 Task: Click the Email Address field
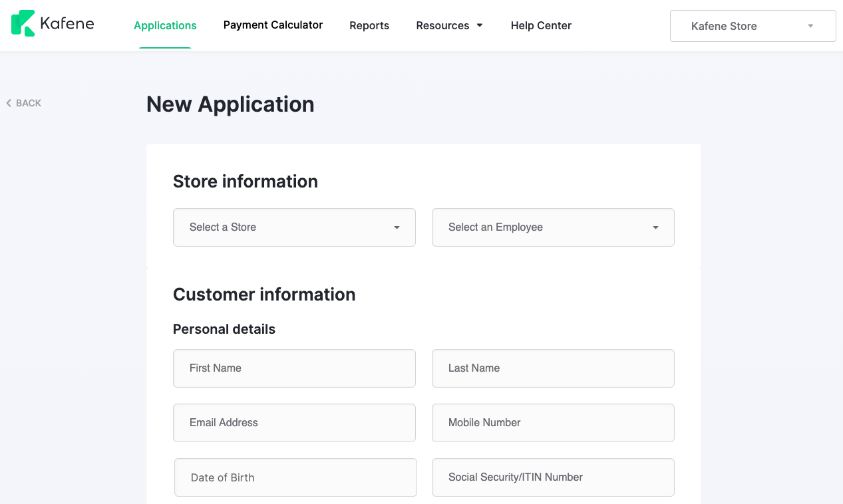294,423
